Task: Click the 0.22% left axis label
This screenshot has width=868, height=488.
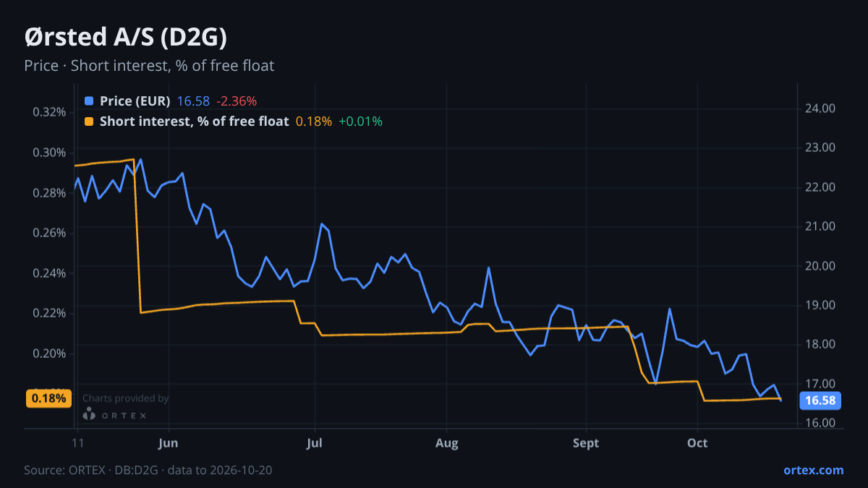Action: tap(50, 313)
